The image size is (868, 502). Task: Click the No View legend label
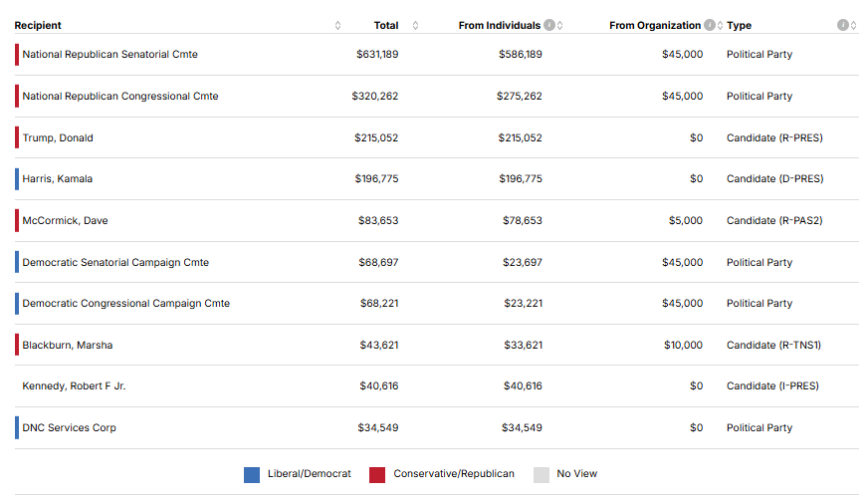coord(576,474)
